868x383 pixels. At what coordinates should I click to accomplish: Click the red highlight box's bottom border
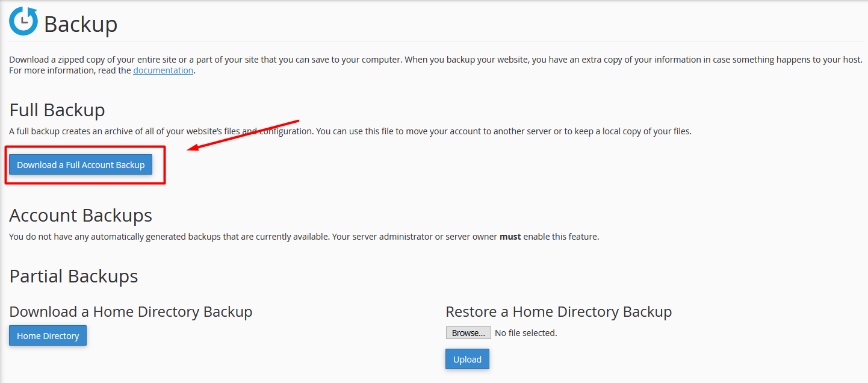click(84, 183)
